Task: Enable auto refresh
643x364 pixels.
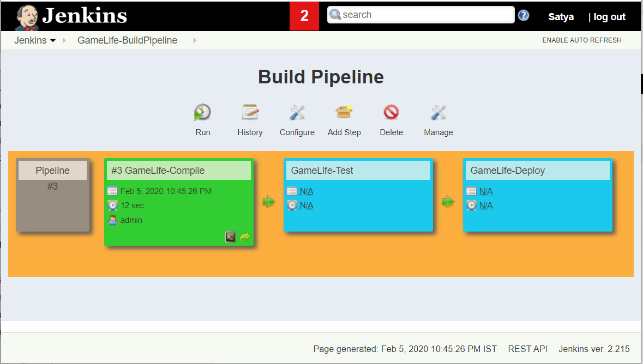Action: (x=581, y=40)
